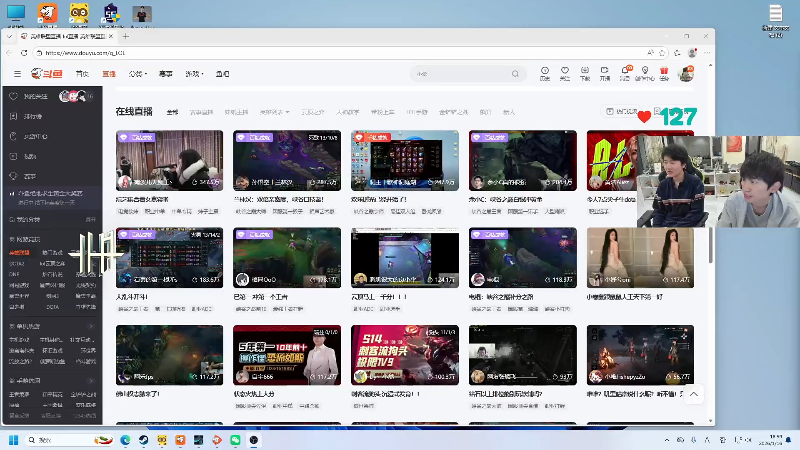Click the pill-shaped button above the stream grid
The height and width of the screenshot is (450, 800).
[620, 112]
